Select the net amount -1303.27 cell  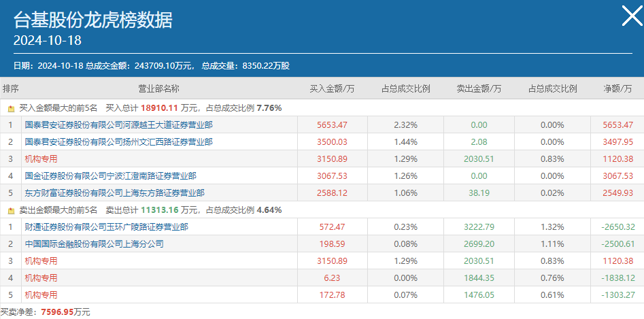click(x=617, y=295)
